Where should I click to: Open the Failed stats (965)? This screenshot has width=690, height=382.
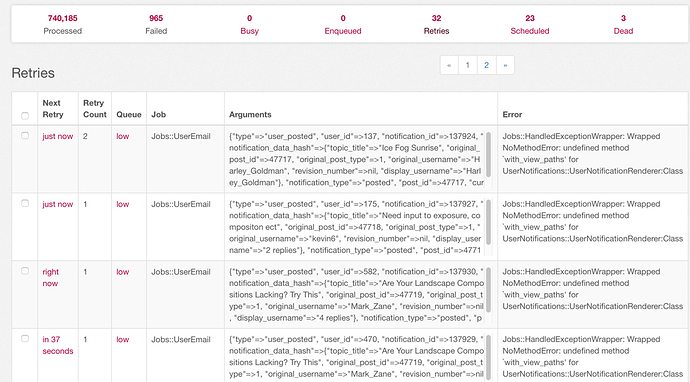click(156, 24)
